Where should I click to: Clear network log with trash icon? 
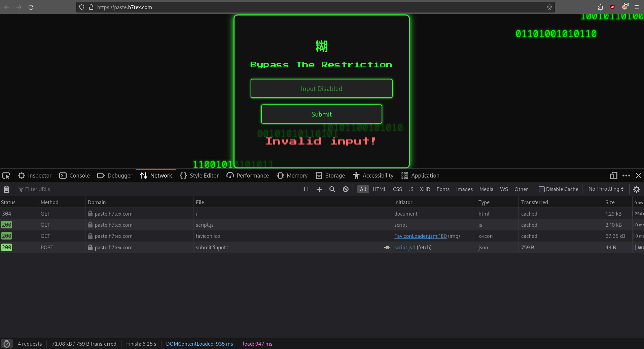coord(6,189)
